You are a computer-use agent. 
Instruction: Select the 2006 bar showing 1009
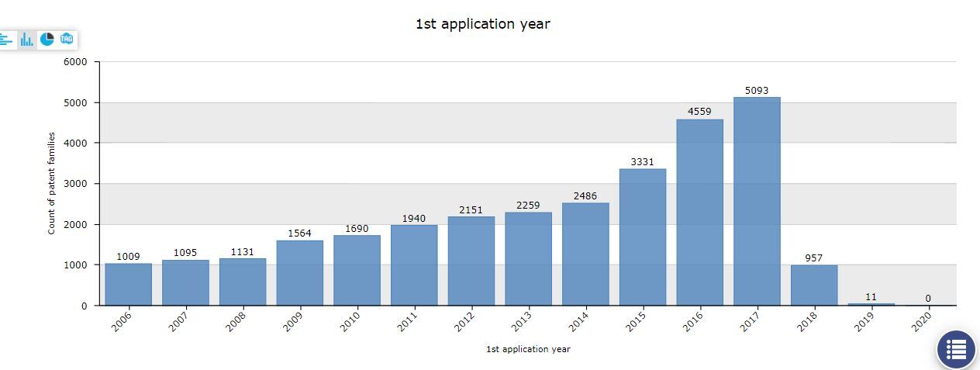coord(128,284)
